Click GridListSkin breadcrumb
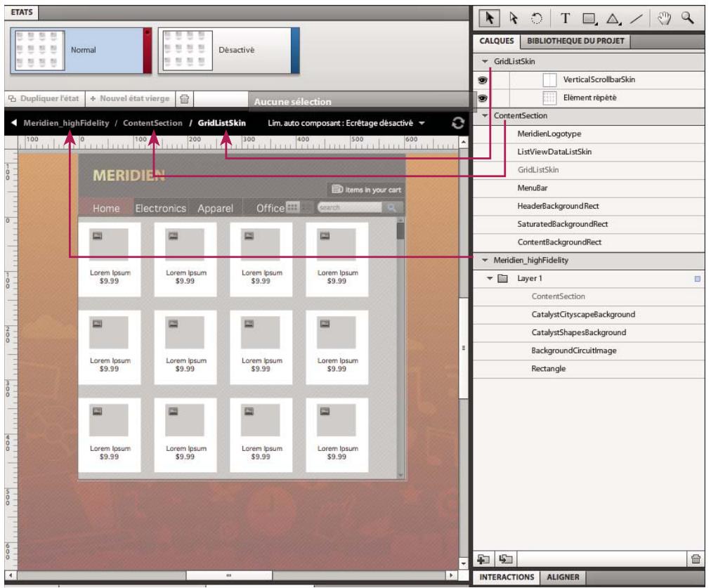 222,123
